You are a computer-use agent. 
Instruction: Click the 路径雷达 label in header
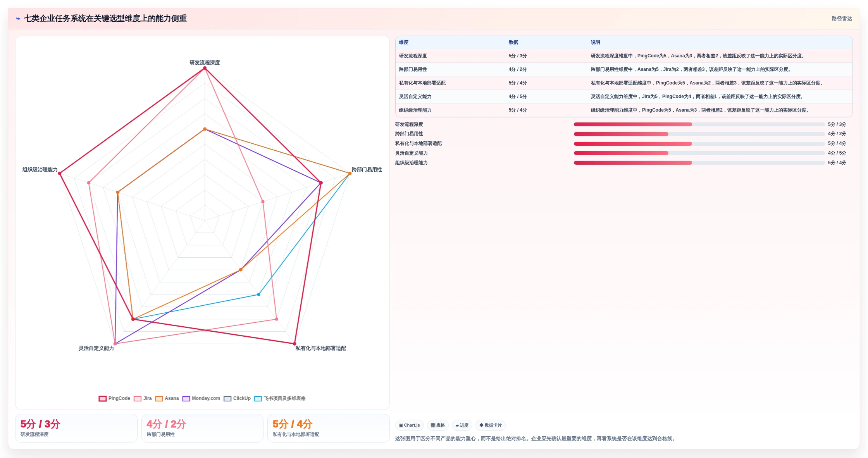click(842, 19)
